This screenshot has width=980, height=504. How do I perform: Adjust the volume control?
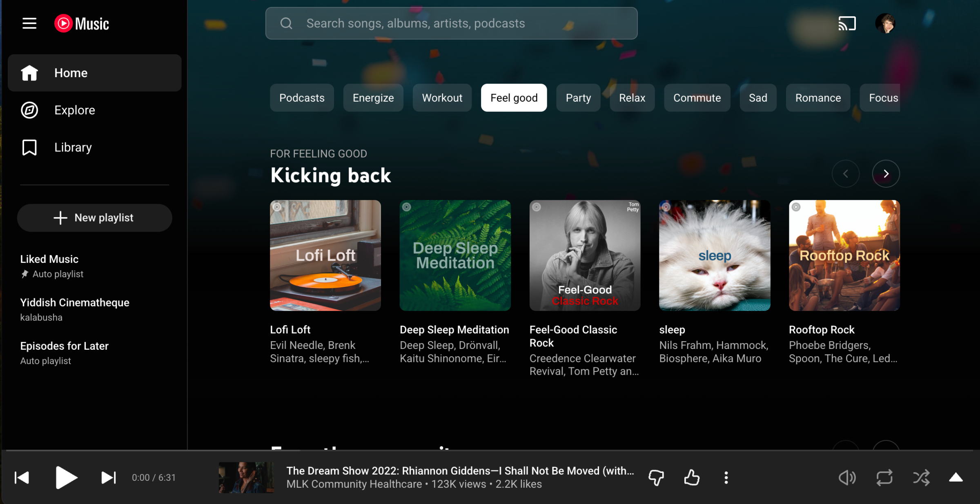847,477
